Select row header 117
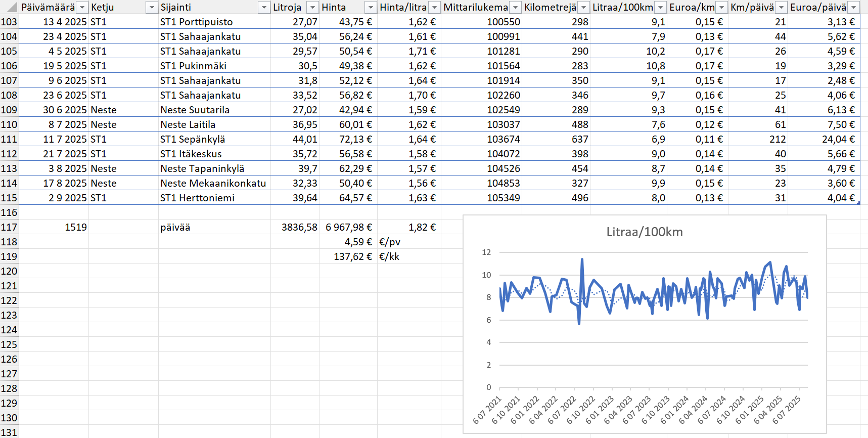This screenshot has height=438, width=868. (x=9, y=227)
